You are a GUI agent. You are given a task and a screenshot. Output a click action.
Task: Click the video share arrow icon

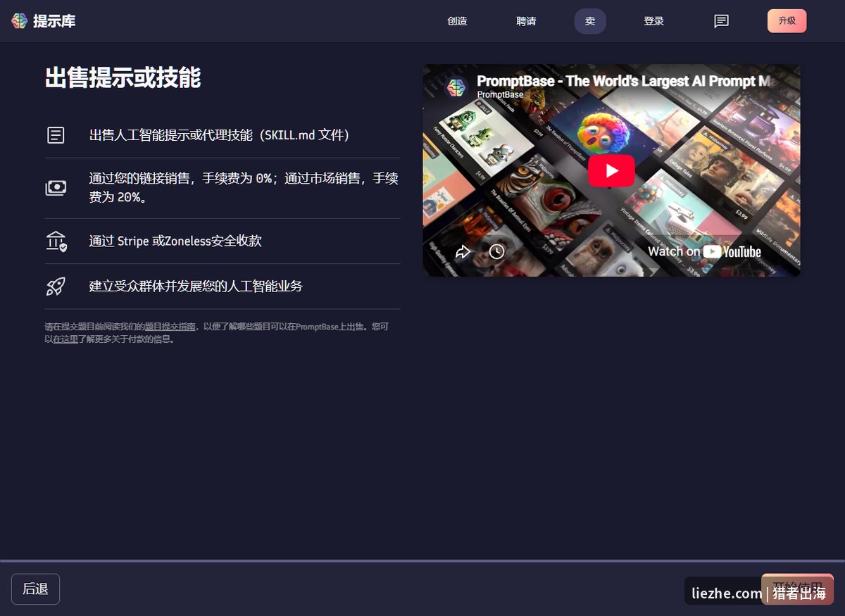463,251
